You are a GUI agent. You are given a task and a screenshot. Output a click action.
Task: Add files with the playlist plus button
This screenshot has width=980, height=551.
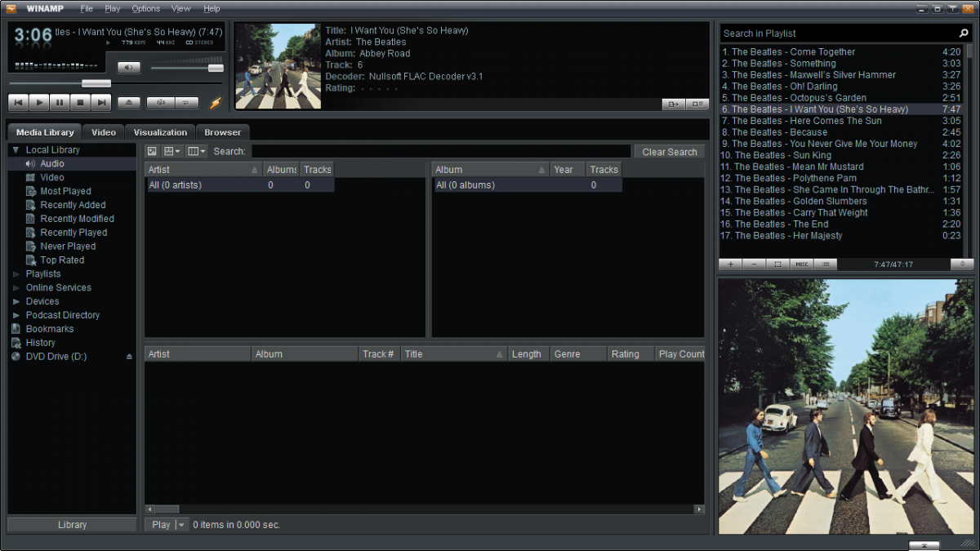(730, 264)
